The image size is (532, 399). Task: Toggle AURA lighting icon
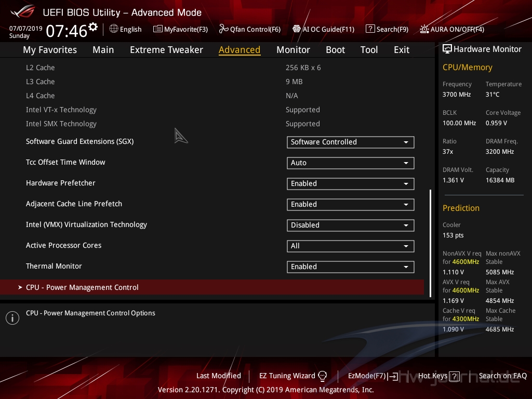click(424, 29)
